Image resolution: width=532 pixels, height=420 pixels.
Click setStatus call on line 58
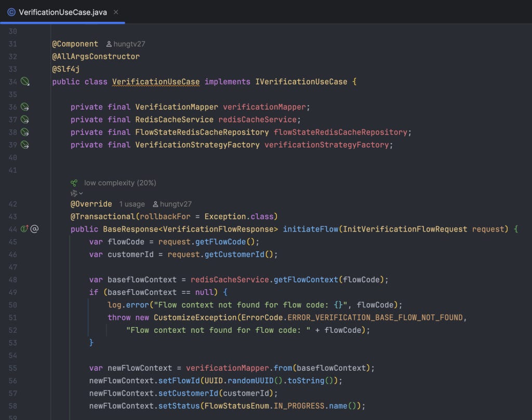pos(179,406)
